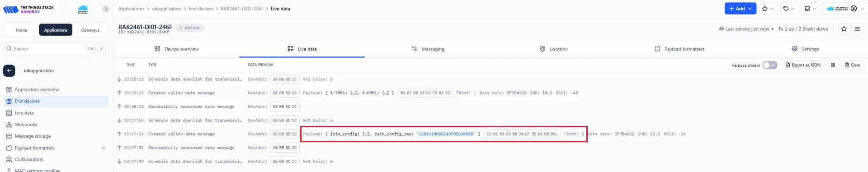Viewport: 868px width, 172px height.
Task: Bookmark device using star icon near hamburger menu
Action: [844, 29]
